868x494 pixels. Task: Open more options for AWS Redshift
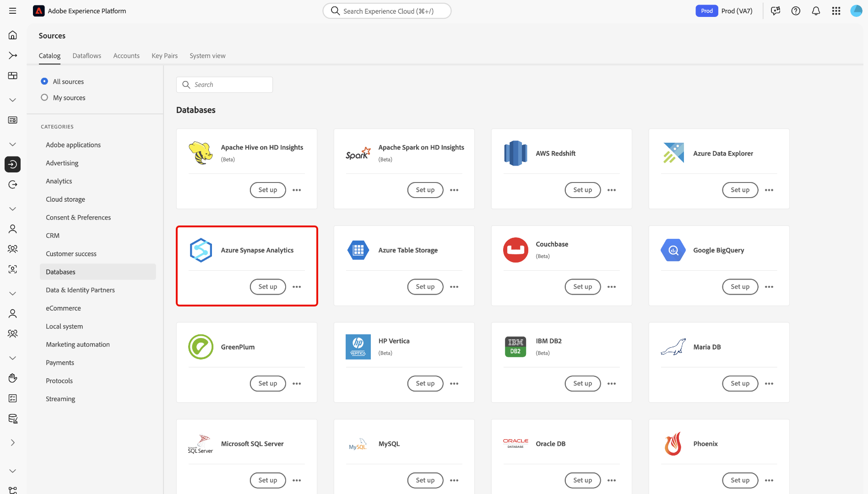click(612, 190)
